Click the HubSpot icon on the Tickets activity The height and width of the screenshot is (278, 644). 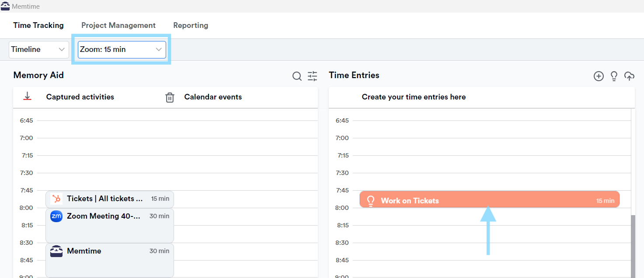click(56, 199)
